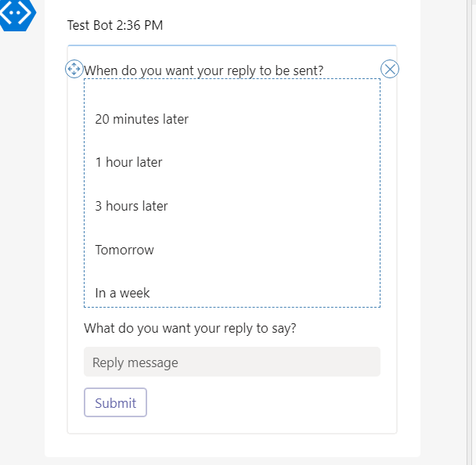The image size is (476, 465).
Task: Click the white message bubble margin below the card
Action: (232, 445)
